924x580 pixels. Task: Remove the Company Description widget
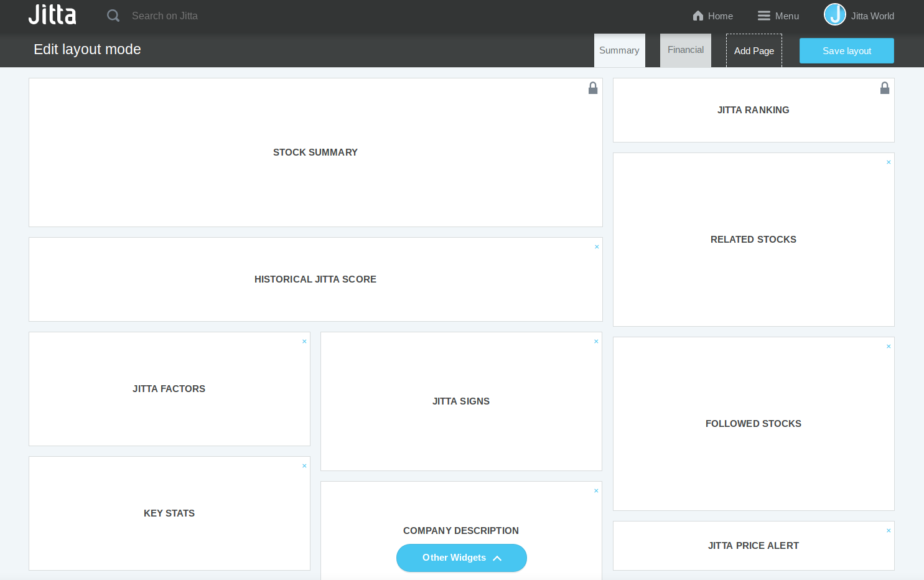[596, 491]
